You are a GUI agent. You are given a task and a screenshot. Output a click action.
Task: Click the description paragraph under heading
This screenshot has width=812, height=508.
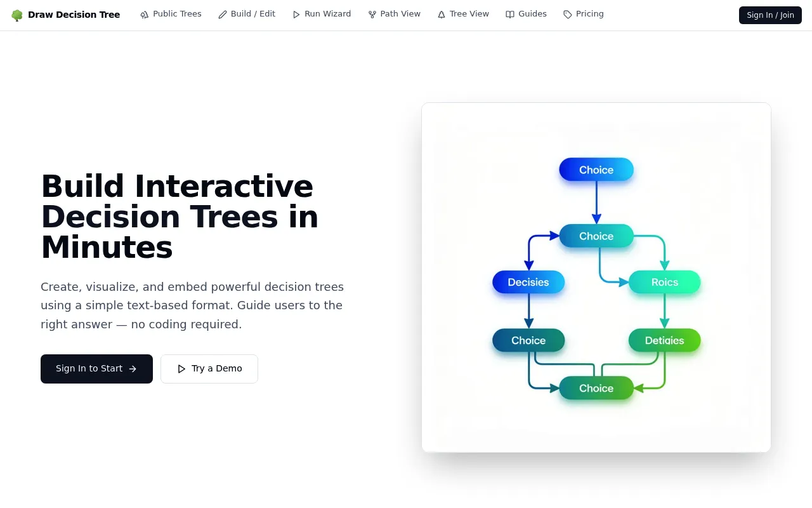192,305
